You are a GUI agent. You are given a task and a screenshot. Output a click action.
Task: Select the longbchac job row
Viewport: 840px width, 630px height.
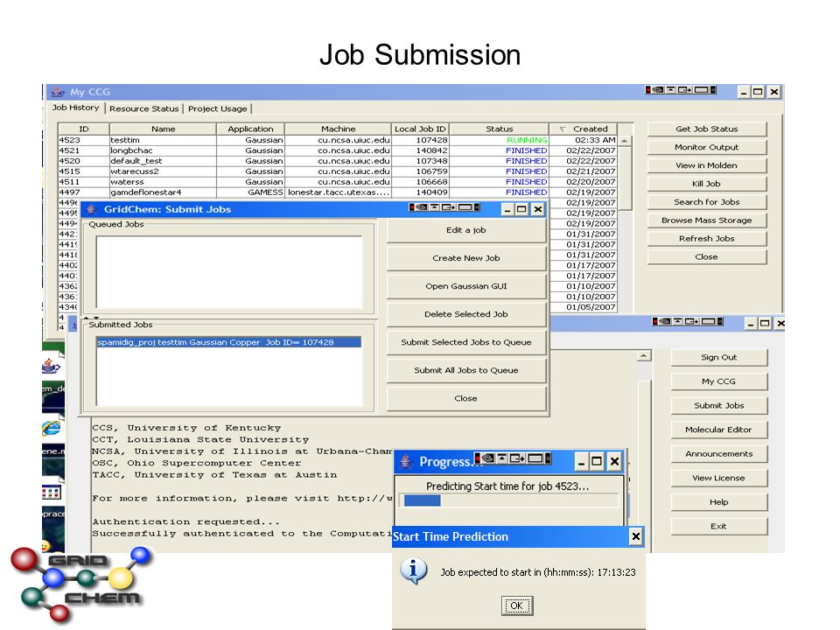338,150
